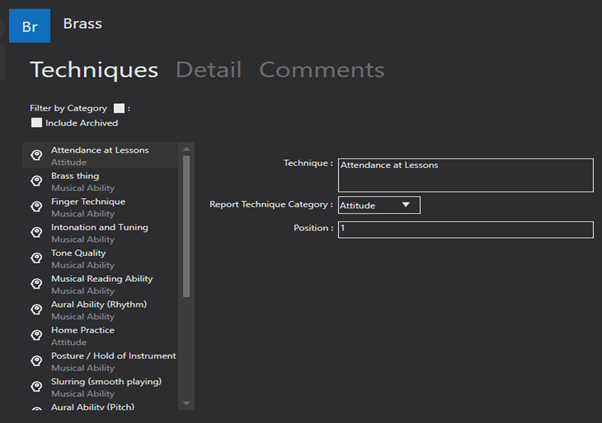Switch to the Detail tab
Screen dimensions: 602x423
208,70
